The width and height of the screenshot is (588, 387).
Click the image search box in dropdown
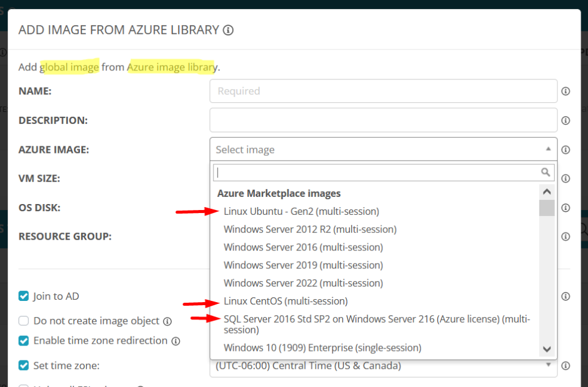pyautogui.click(x=376, y=173)
